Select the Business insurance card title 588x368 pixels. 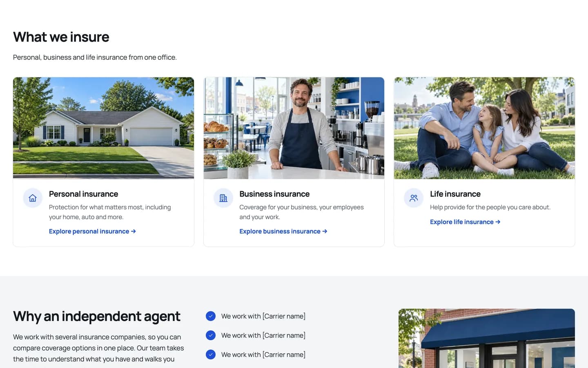point(274,194)
